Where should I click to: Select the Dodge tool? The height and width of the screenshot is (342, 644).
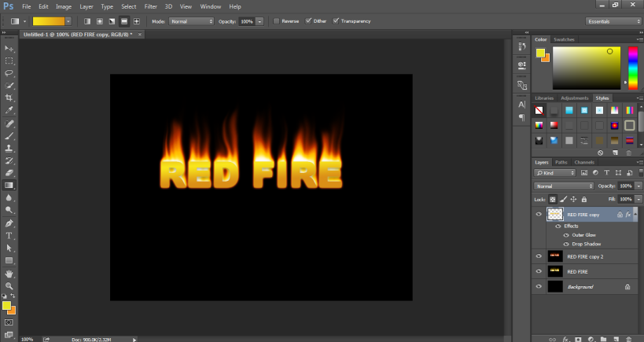coord(9,210)
